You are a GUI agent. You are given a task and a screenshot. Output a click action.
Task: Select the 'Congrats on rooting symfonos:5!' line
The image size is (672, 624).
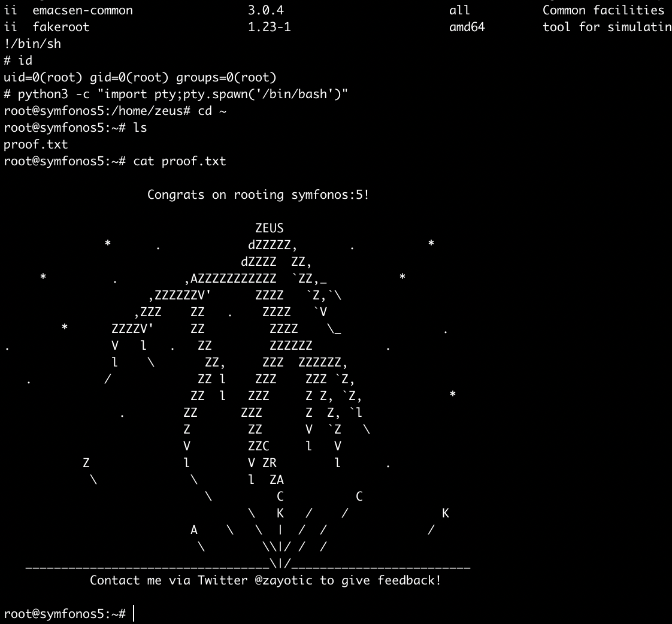pos(258,195)
